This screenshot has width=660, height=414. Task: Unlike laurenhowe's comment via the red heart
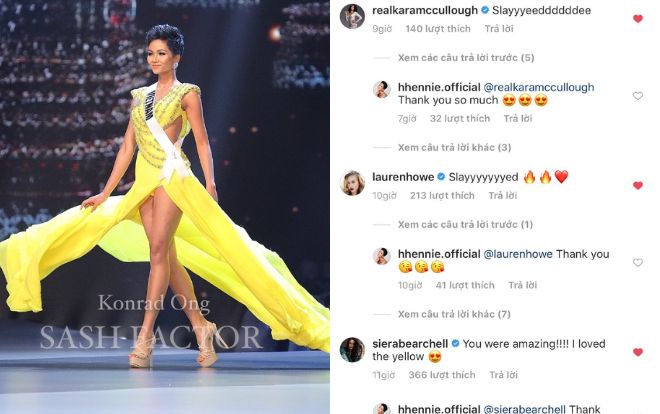pyautogui.click(x=638, y=186)
